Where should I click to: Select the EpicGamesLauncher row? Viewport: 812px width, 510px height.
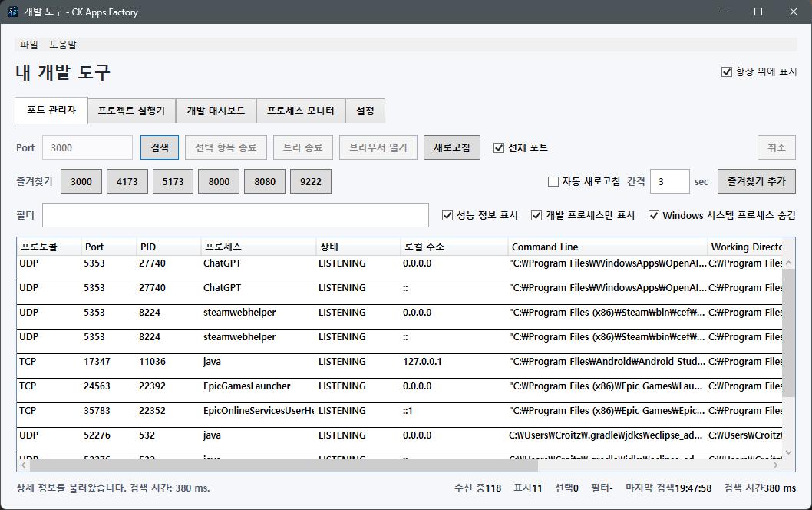click(x=399, y=390)
